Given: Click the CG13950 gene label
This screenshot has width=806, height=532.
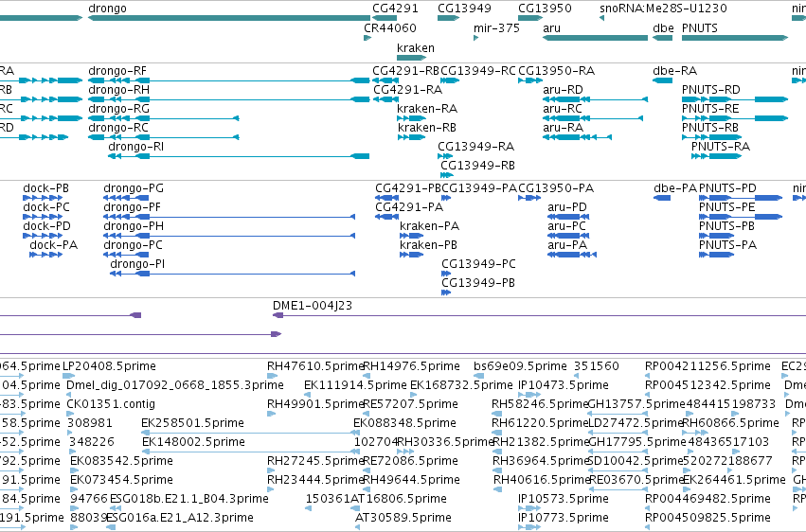Looking at the screenshot, I should coord(545,9).
